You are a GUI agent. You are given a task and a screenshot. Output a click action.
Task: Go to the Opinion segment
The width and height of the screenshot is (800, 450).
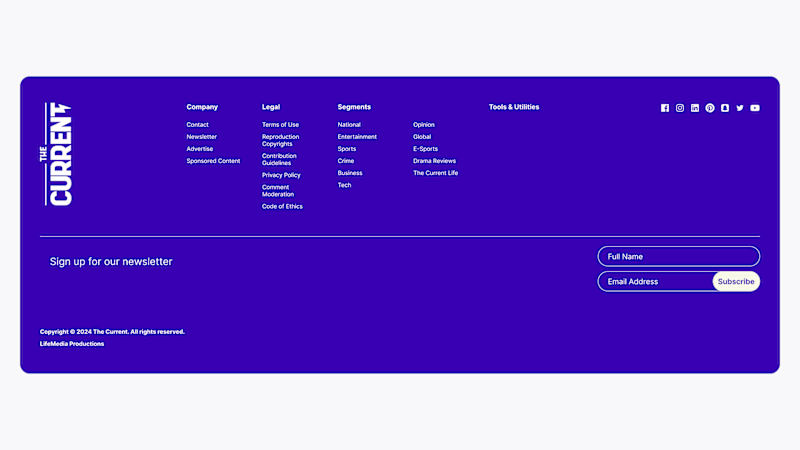[x=424, y=124]
